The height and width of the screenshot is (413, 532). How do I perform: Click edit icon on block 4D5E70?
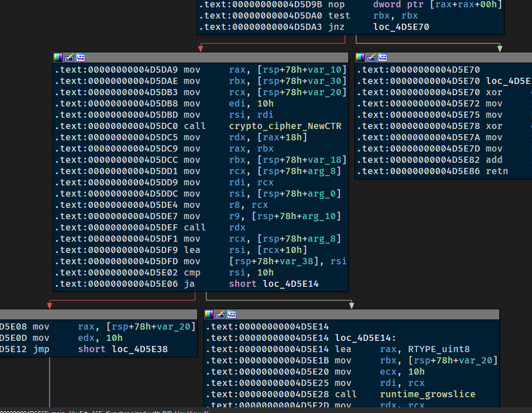pyautogui.click(x=371, y=57)
